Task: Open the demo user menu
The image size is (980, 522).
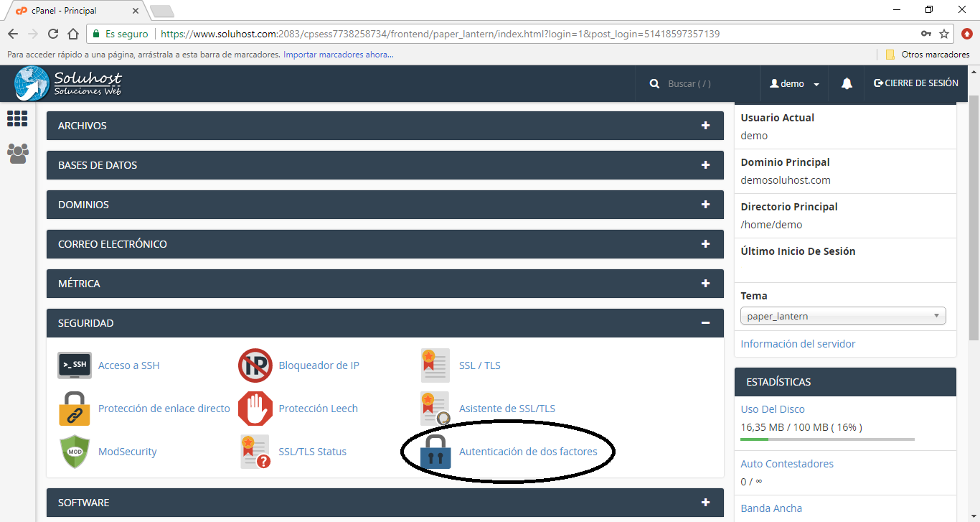Action: [x=794, y=84]
